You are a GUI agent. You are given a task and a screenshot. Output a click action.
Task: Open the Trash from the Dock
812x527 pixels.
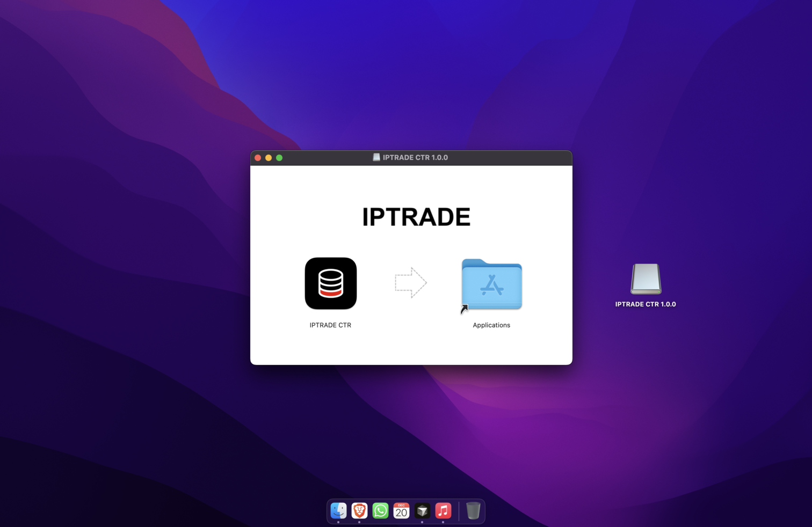pyautogui.click(x=472, y=510)
